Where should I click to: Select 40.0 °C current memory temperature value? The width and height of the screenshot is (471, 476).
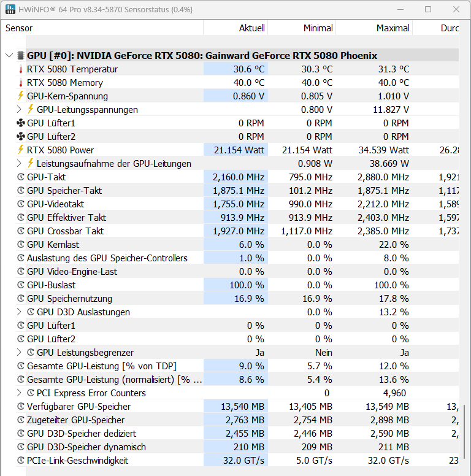pos(249,83)
